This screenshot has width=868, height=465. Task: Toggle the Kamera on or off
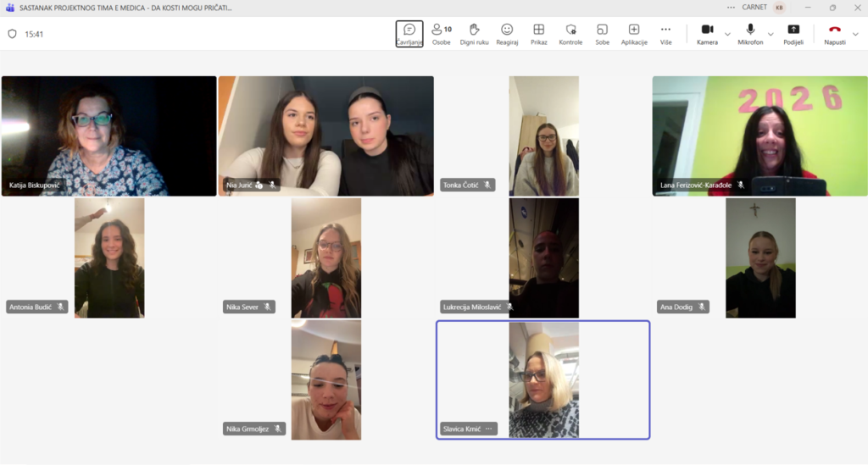click(x=707, y=34)
